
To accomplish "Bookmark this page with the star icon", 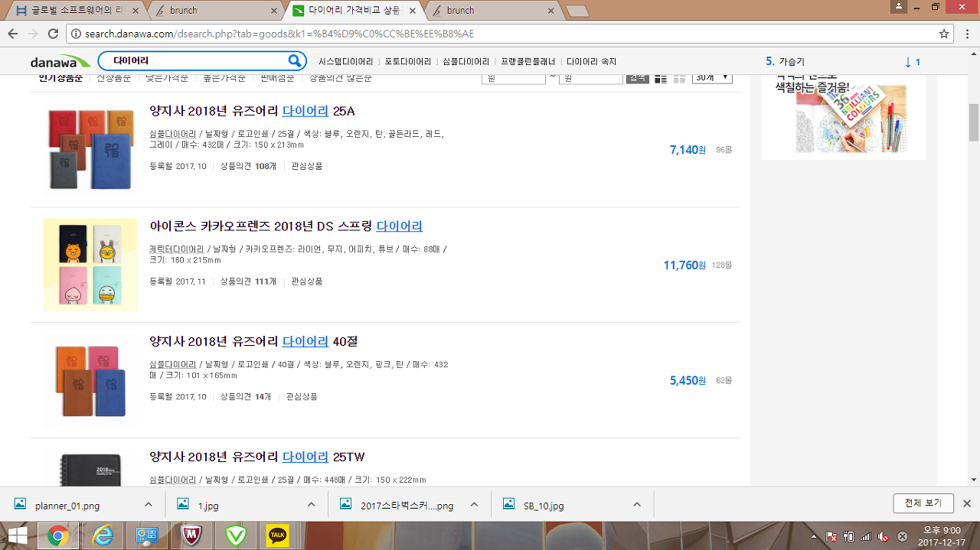I will pyautogui.click(x=944, y=34).
